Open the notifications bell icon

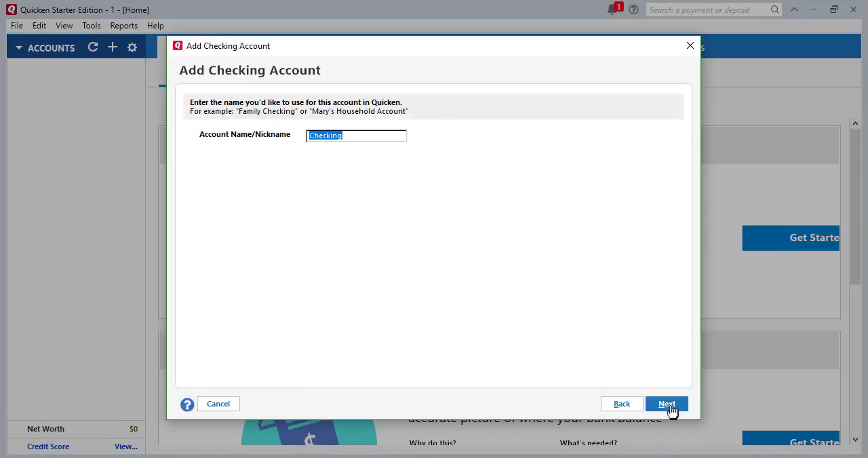point(614,9)
